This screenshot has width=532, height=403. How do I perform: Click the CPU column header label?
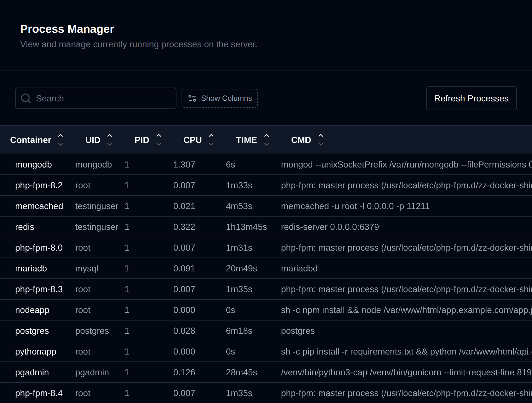click(193, 140)
